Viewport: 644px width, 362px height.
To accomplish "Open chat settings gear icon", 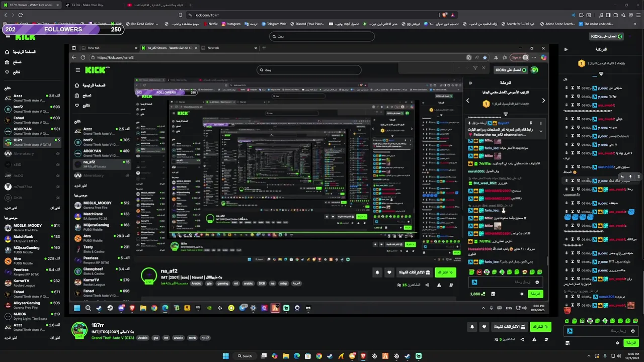I will point(617,343).
